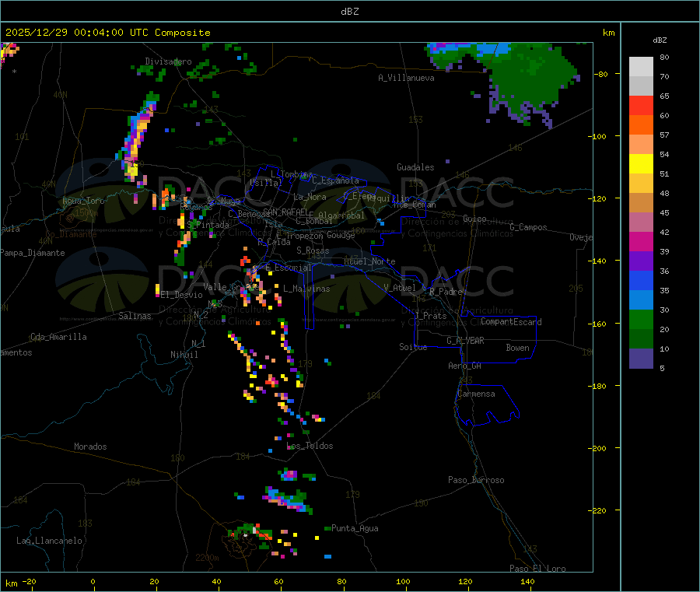Click the Nihuil place label

184,355
